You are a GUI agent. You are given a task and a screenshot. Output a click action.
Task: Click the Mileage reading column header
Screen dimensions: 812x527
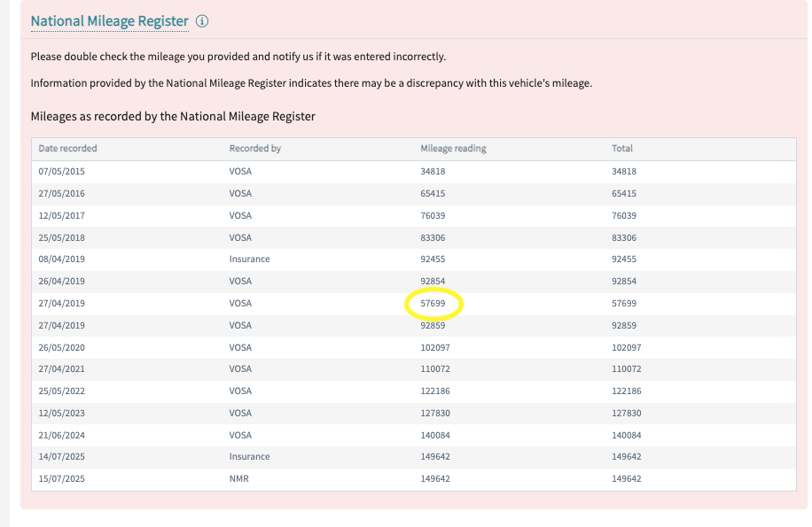pos(453,149)
